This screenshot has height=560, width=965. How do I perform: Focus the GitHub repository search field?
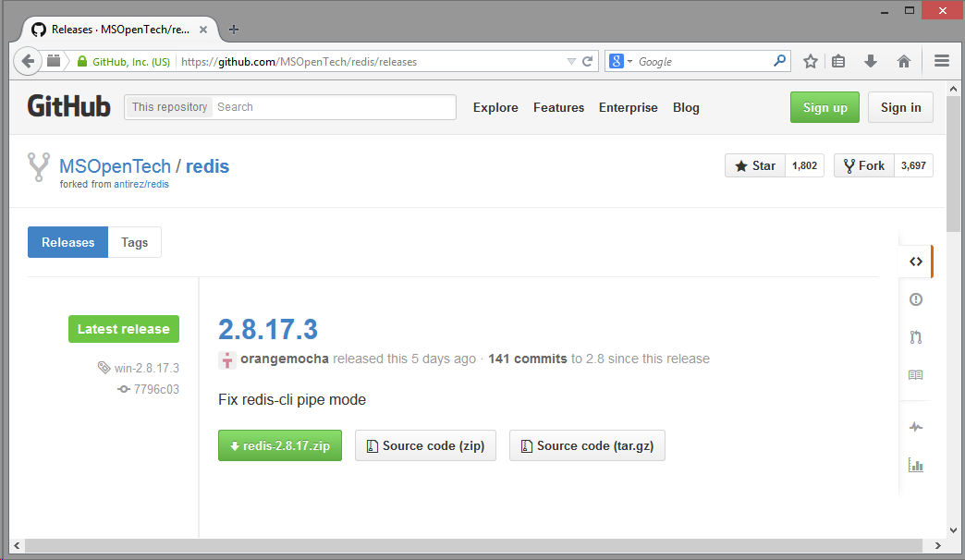[333, 107]
